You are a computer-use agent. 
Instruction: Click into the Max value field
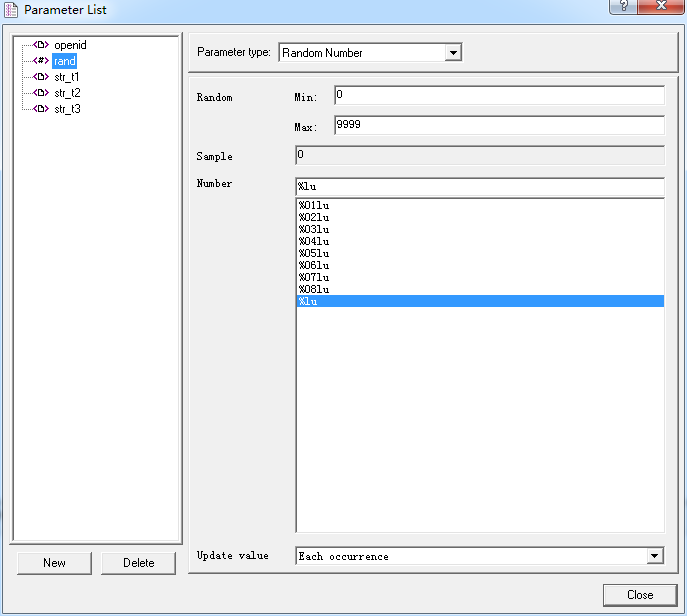tap(498, 126)
